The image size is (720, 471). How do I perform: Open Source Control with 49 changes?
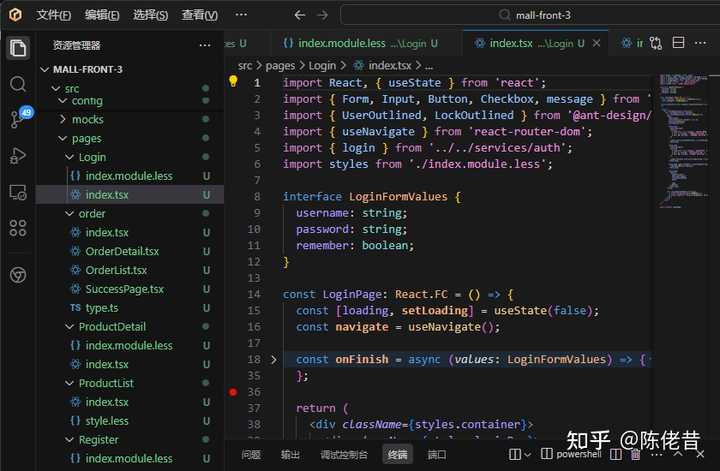[x=18, y=119]
